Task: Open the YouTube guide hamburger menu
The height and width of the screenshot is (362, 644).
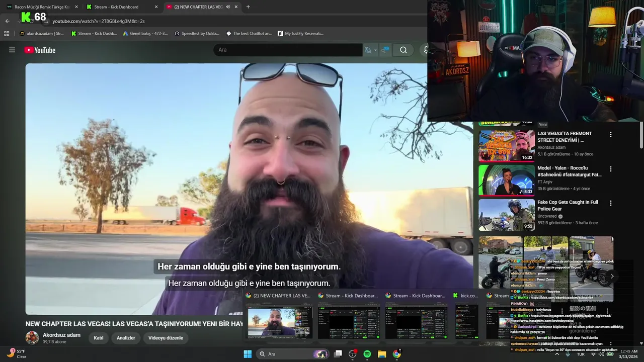Action: point(12,50)
